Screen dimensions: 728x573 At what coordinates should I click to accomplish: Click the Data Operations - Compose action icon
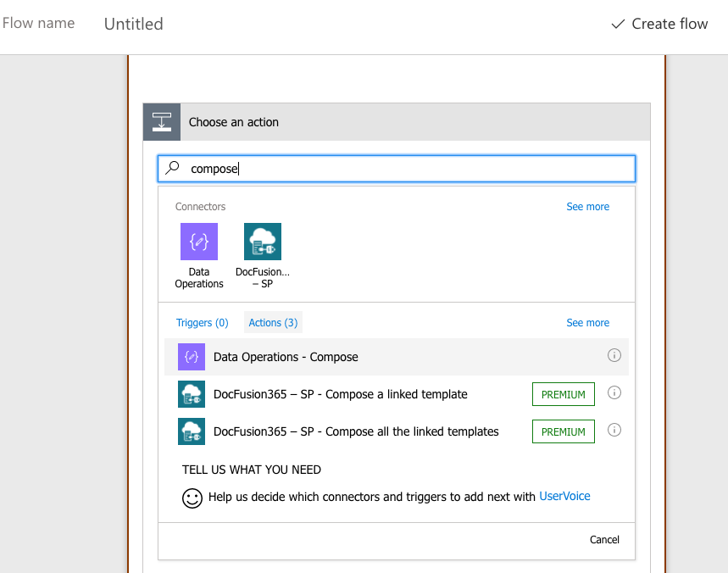tap(192, 357)
